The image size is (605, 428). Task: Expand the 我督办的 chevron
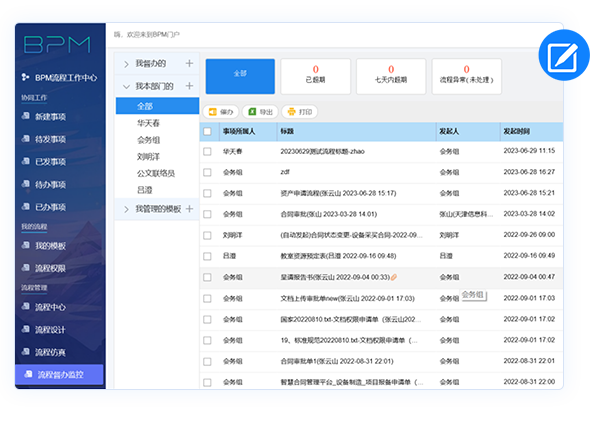tap(126, 64)
